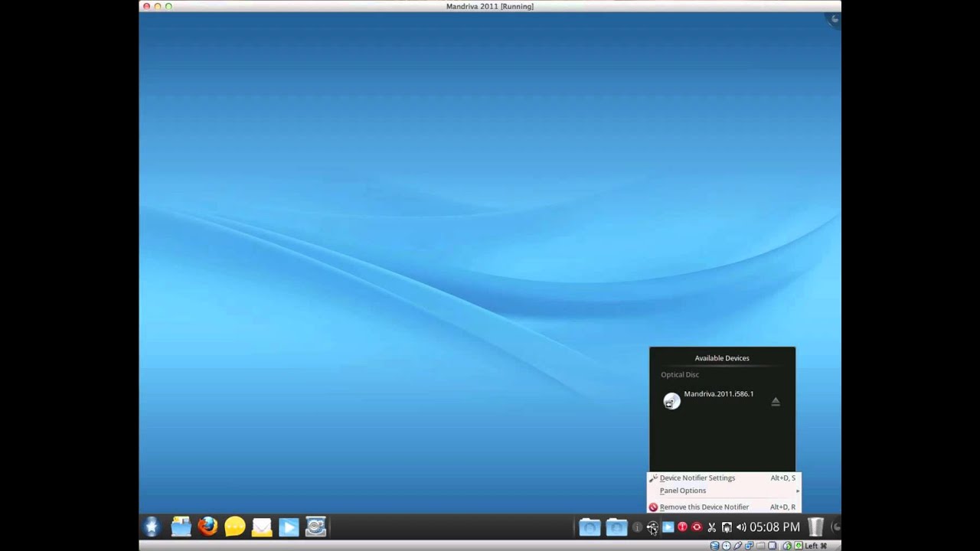980x551 pixels.
Task: Open the mail envelope application
Action: [x=262, y=527]
